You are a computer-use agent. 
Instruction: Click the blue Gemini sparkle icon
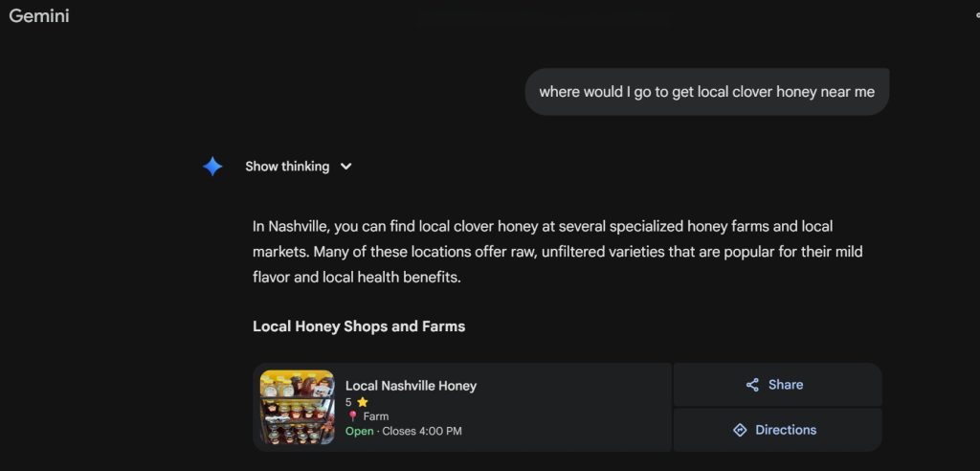coord(212,167)
